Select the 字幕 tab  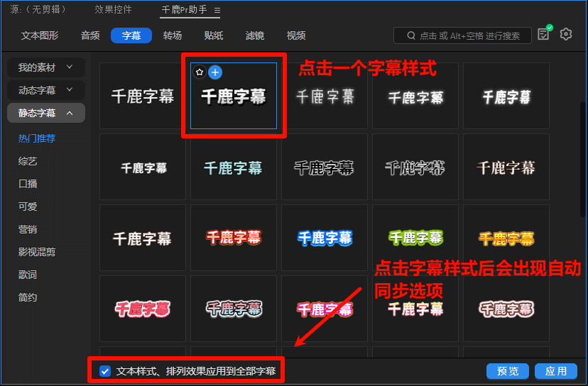(x=131, y=35)
